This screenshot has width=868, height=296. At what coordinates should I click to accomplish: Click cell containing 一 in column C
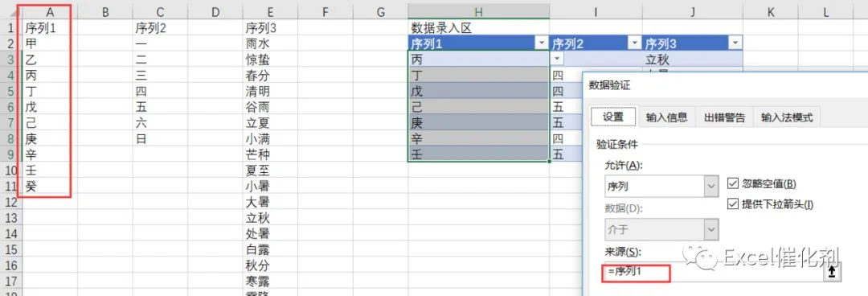point(160,43)
